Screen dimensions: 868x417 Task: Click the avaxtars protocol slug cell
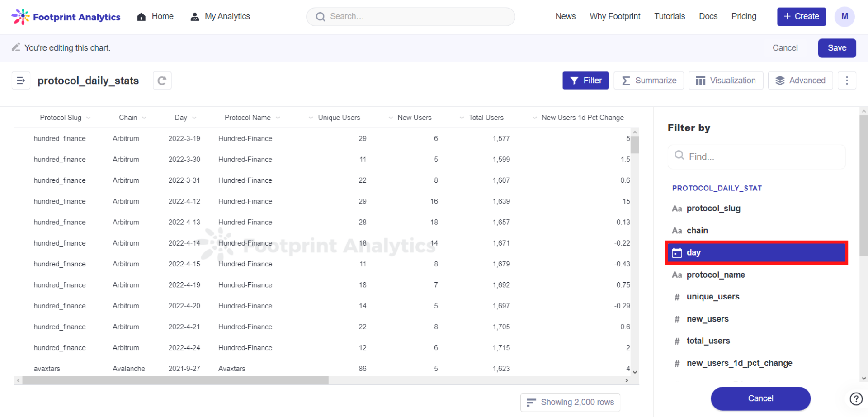point(47,369)
